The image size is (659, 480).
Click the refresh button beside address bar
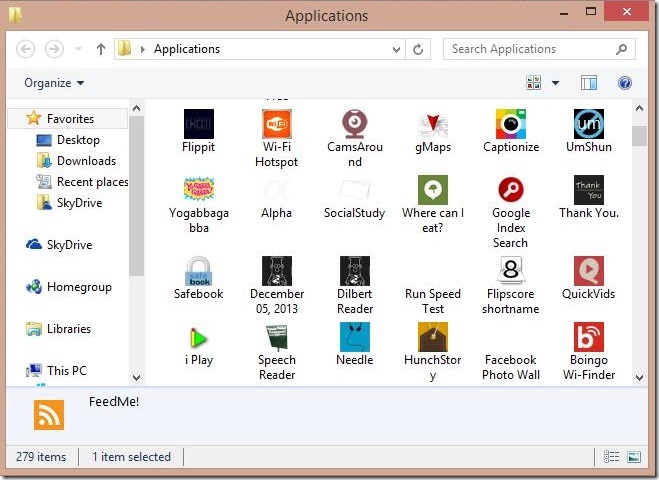pos(419,49)
